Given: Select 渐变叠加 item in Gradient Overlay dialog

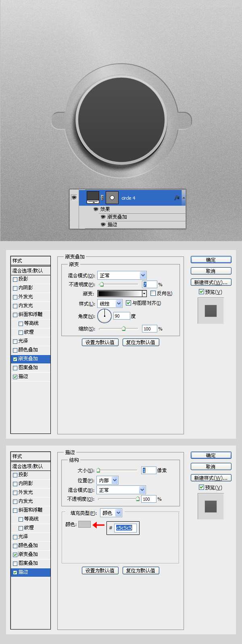Looking at the screenshot, I should pos(31,359).
